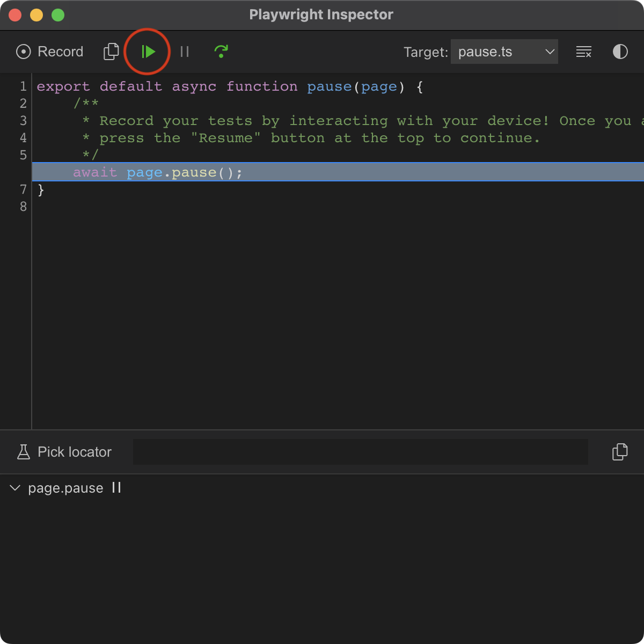This screenshot has height=644, width=644.
Task: Collapse the page.pause log entry chevron
Action: [x=15, y=488]
